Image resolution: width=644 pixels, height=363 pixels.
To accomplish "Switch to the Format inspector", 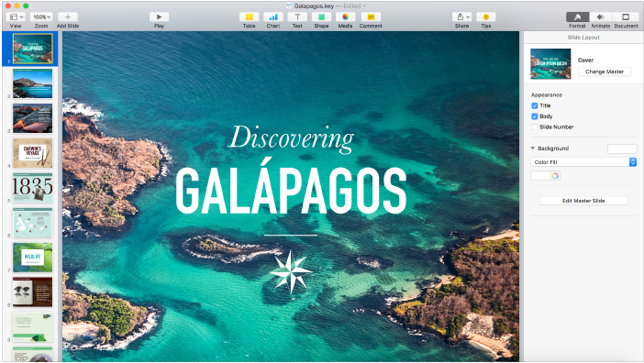I will [577, 16].
